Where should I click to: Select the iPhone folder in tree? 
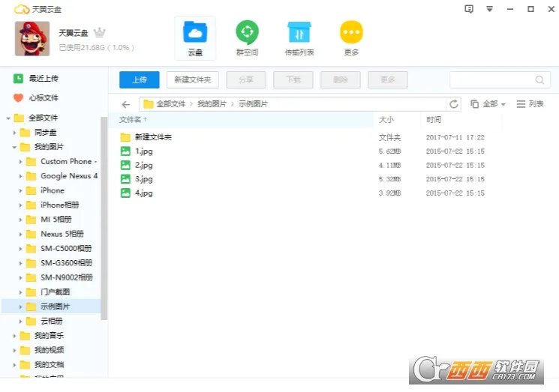tap(52, 190)
